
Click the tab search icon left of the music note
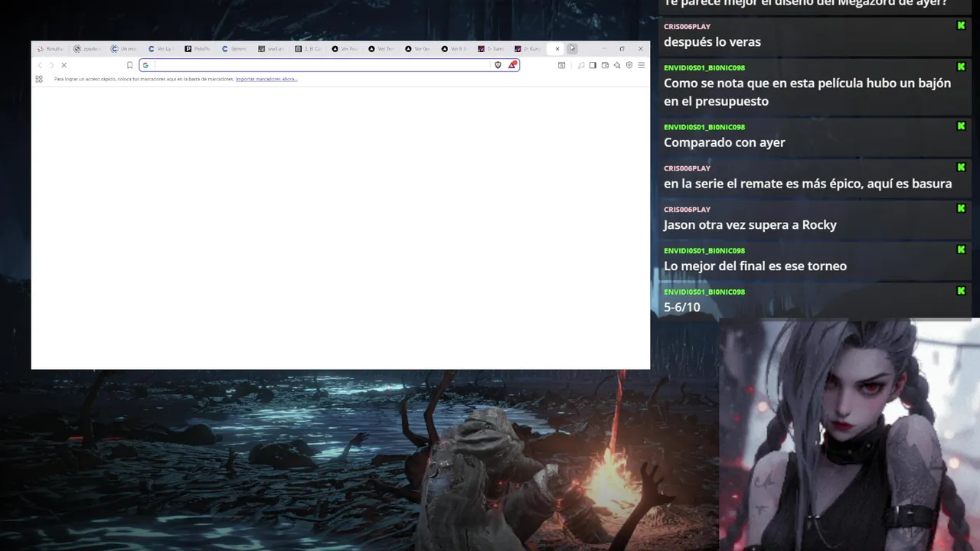click(x=561, y=65)
